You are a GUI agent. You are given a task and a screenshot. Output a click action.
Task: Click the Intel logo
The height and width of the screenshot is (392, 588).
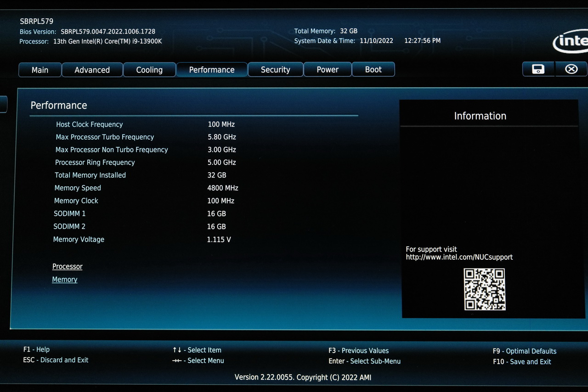tap(571, 42)
